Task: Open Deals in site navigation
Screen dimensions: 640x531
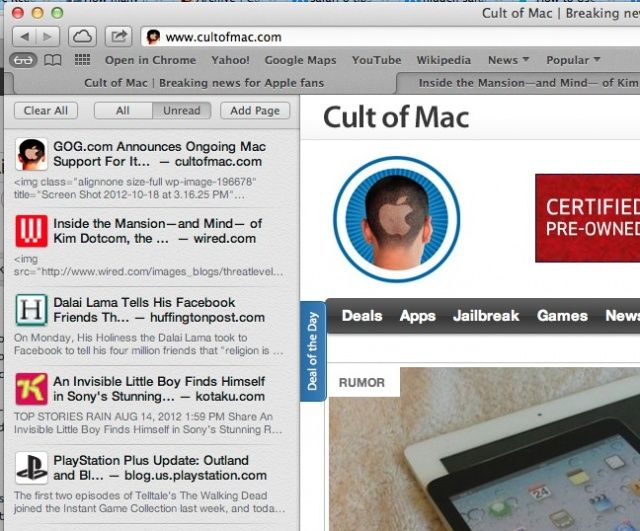Action: tap(362, 316)
